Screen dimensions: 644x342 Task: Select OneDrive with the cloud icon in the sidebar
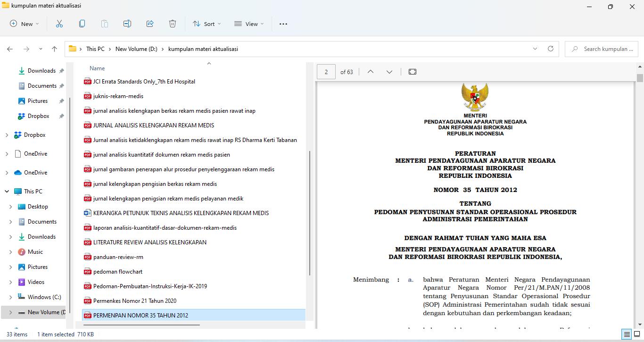[x=35, y=173]
